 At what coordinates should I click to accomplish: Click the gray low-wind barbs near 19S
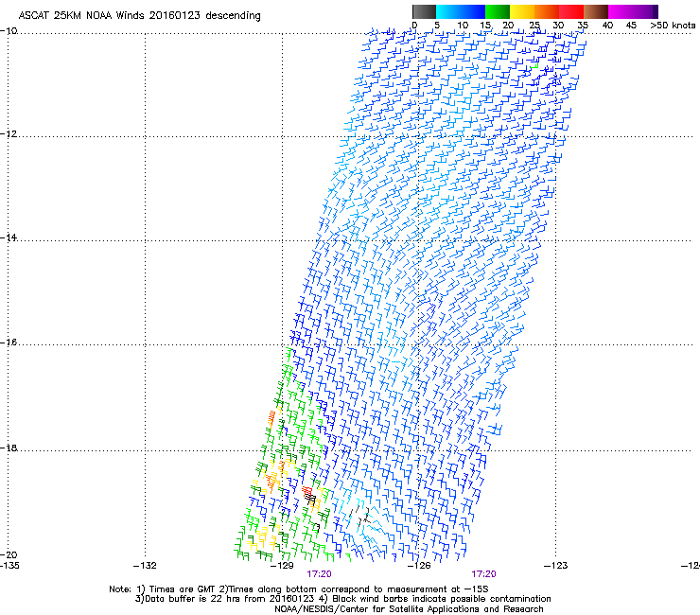(x=360, y=514)
